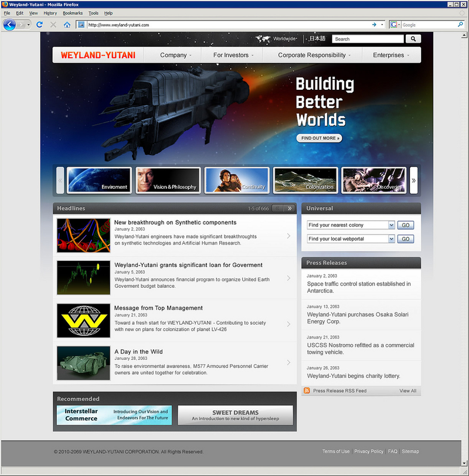Open the View menu
469x476 pixels.
coord(33,13)
